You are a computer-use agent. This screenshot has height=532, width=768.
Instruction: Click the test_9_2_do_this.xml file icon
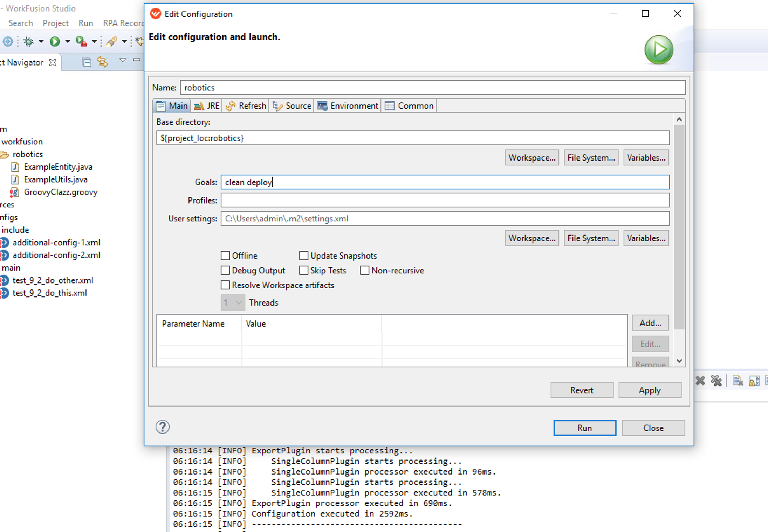tap(4, 293)
